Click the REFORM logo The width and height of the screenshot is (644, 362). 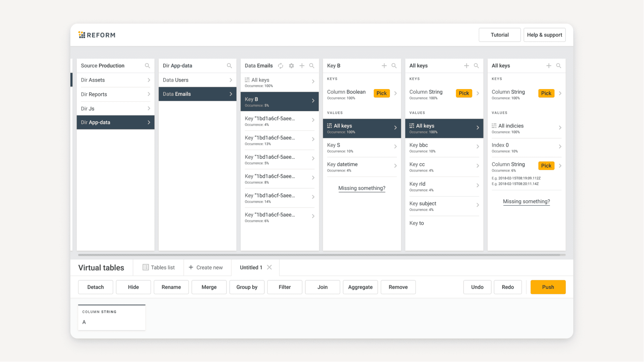97,35
